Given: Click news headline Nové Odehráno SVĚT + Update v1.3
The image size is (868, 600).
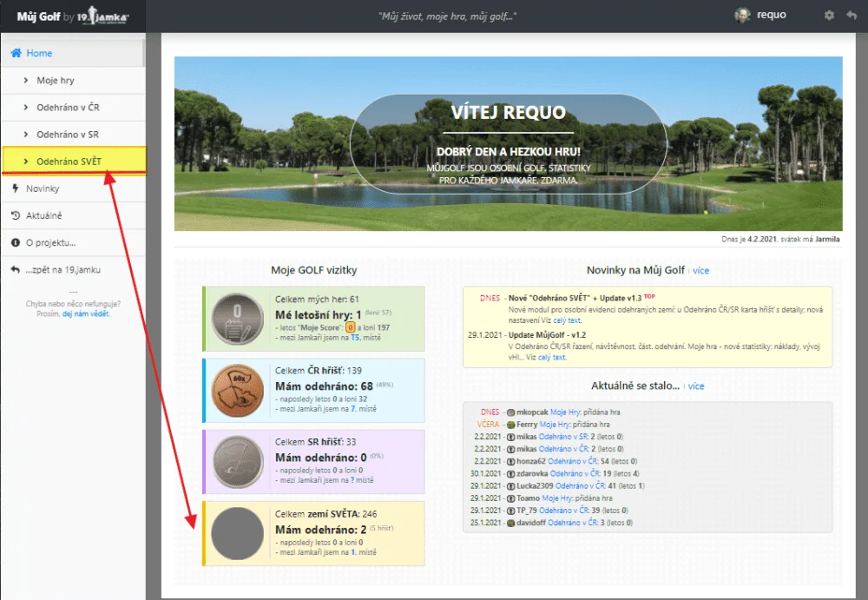Looking at the screenshot, I should [575, 298].
